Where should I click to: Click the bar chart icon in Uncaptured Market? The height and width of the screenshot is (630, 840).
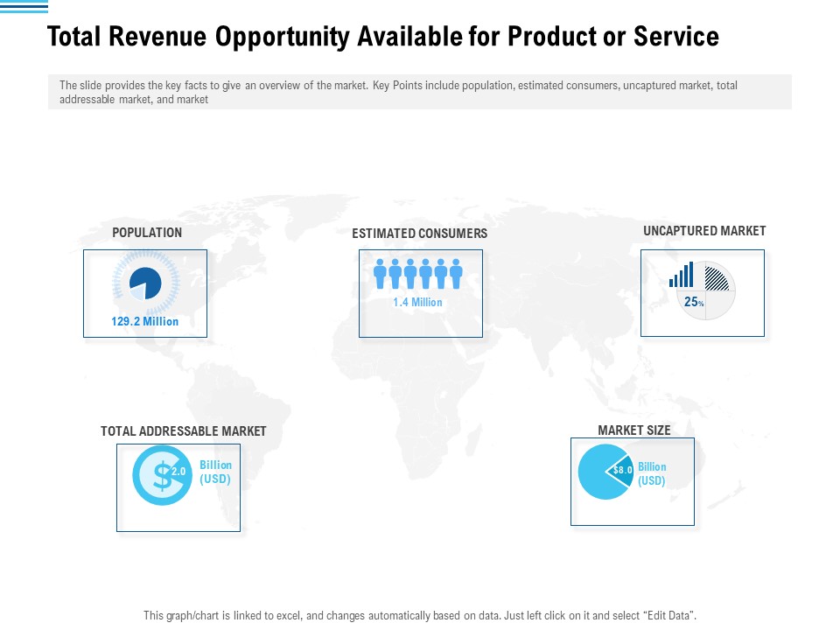point(682,274)
